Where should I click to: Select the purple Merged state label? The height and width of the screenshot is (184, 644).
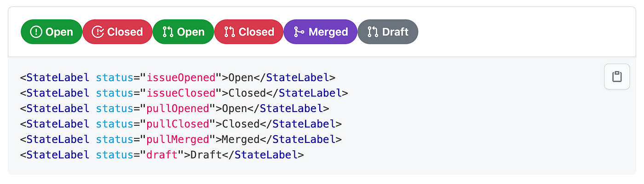coord(320,32)
